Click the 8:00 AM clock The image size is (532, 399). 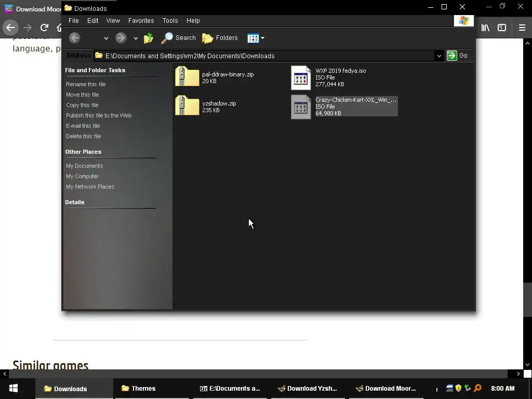coord(503,388)
